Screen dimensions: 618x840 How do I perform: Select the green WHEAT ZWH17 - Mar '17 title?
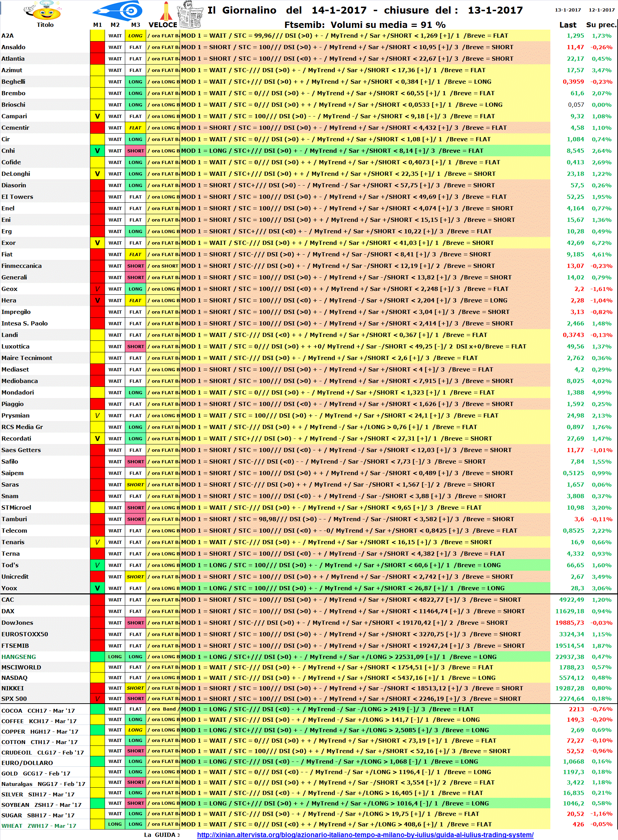(38, 826)
